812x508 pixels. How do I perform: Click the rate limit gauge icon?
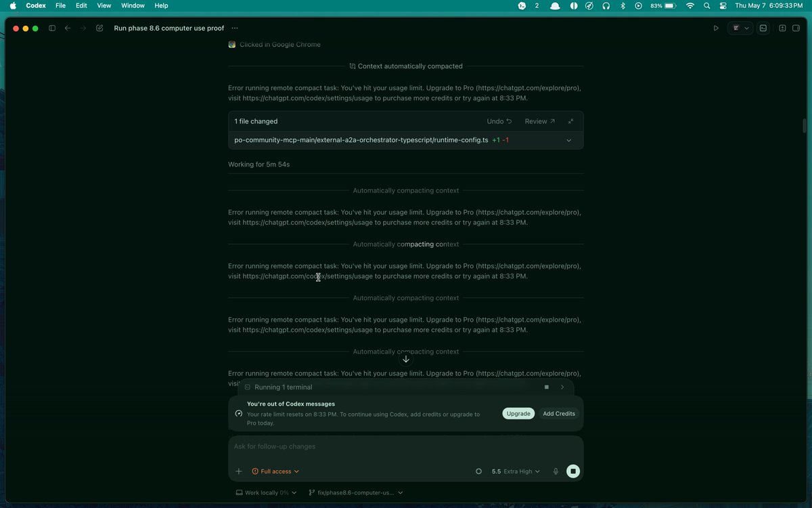coord(238,414)
